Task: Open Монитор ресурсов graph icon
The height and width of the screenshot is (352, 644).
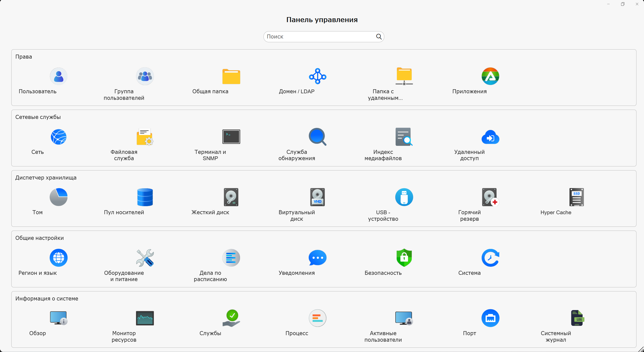Action: coord(145,318)
